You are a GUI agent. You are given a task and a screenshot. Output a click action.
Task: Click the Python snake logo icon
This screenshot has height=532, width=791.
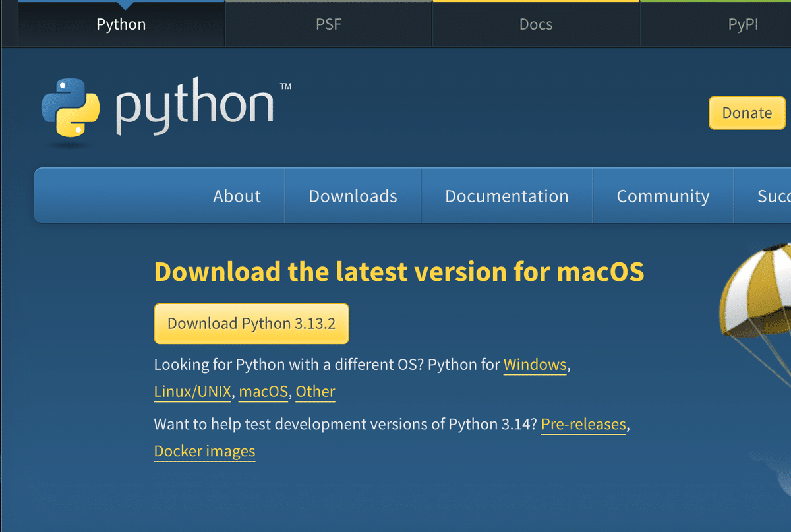pyautogui.click(x=71, y=107)
